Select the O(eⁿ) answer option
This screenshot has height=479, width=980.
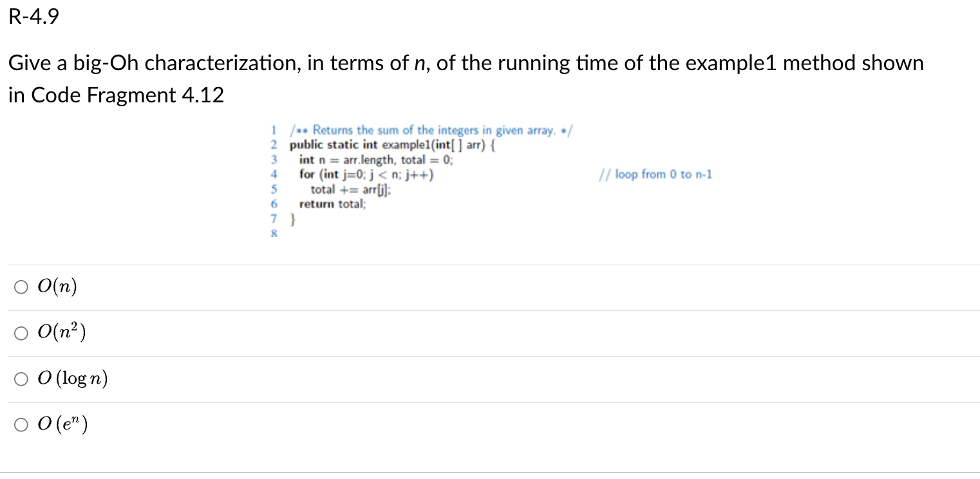click(x=21, y=424)
